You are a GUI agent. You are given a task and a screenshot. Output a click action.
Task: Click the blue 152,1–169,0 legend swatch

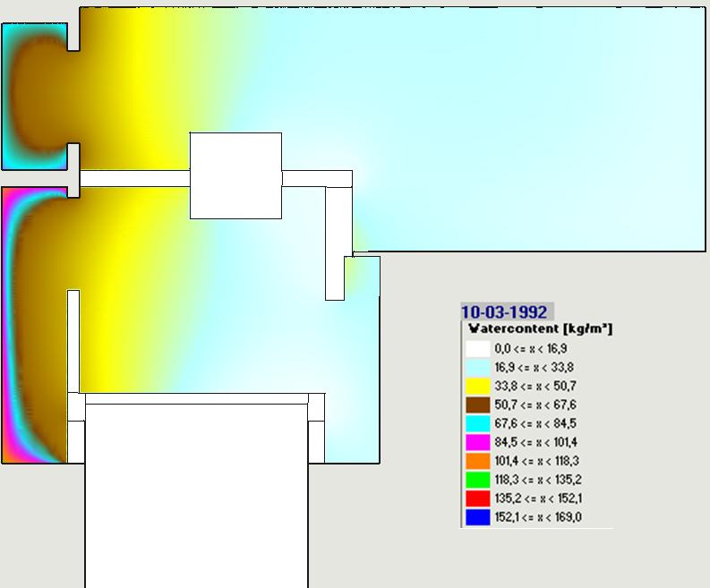[x=478, y=517]
